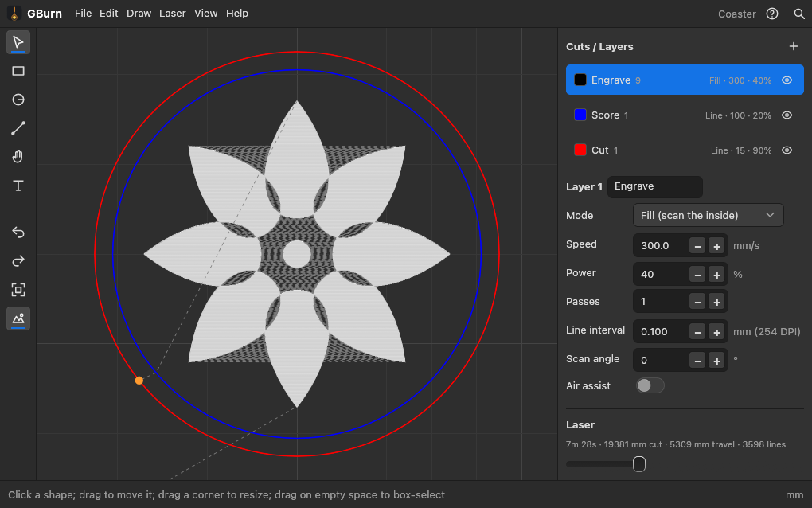Click the Coaster project name
812x508 pixels.
(736, 14)
